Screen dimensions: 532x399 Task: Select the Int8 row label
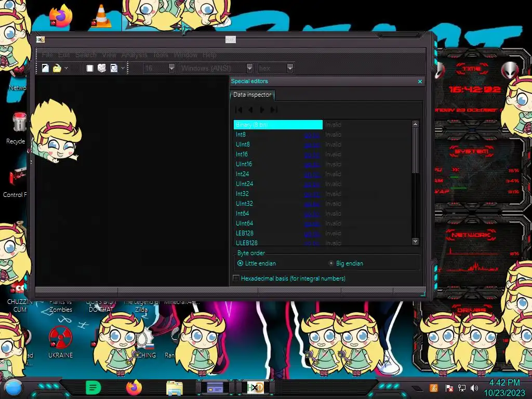click(241, 135)
